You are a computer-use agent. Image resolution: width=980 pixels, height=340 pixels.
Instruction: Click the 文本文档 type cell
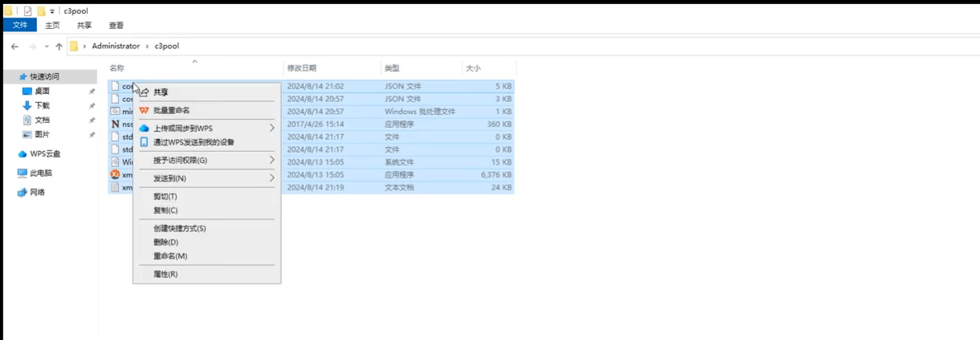coord(399,187)
